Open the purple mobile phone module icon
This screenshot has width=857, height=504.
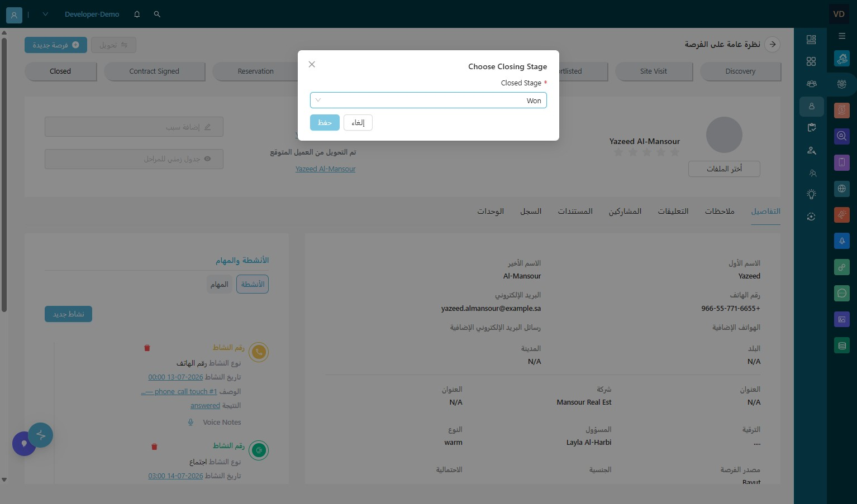pyautogui.click(x=842, y=162)
